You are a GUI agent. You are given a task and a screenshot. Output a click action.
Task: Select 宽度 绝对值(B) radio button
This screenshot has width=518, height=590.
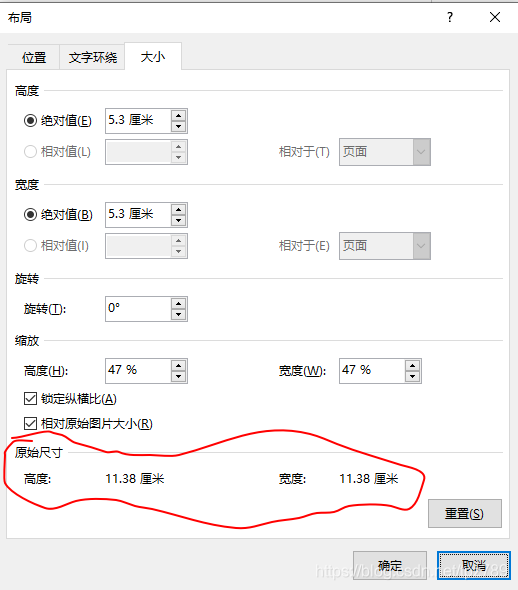30,215
